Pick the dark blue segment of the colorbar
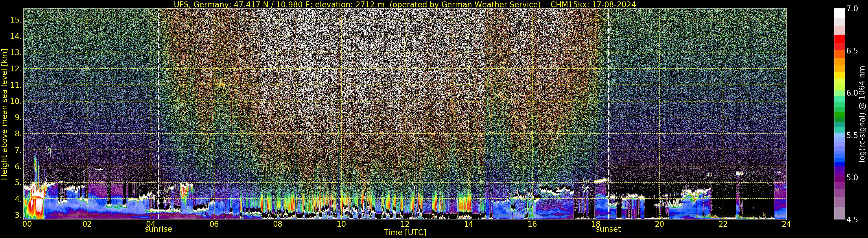Viewport: 868px width, 238px height. pos(840,165)
